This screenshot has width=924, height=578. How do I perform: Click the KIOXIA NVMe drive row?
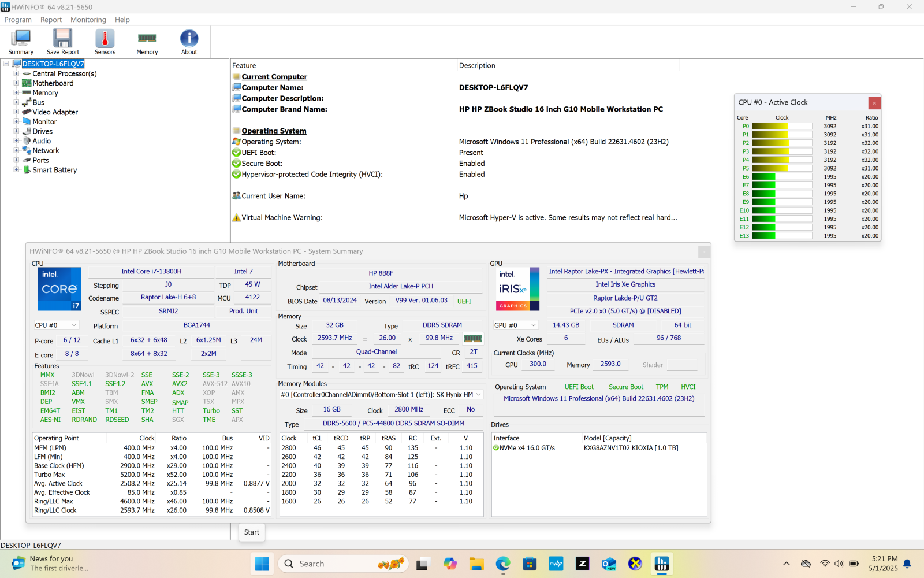tap(599, 448)
